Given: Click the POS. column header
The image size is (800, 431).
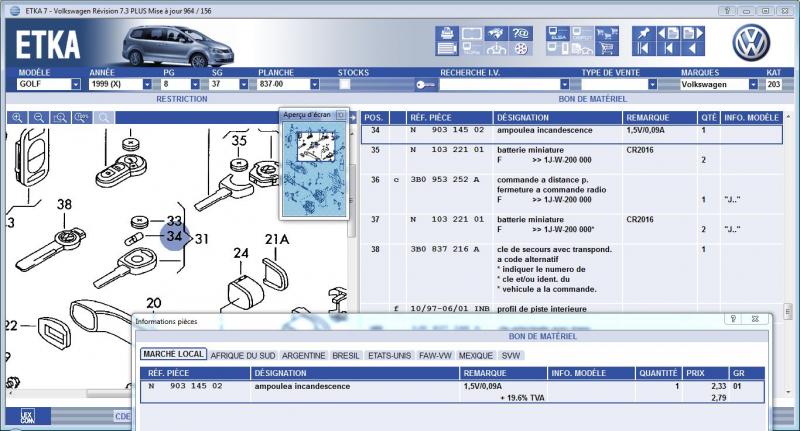Looking at the screenshot, I should point(374,118).
